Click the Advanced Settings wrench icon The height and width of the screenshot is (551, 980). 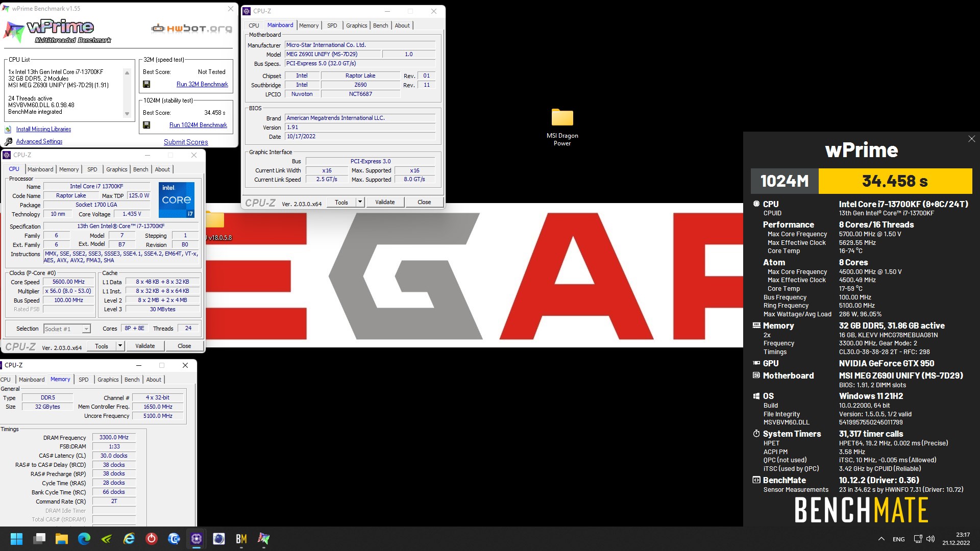(8, 141)
